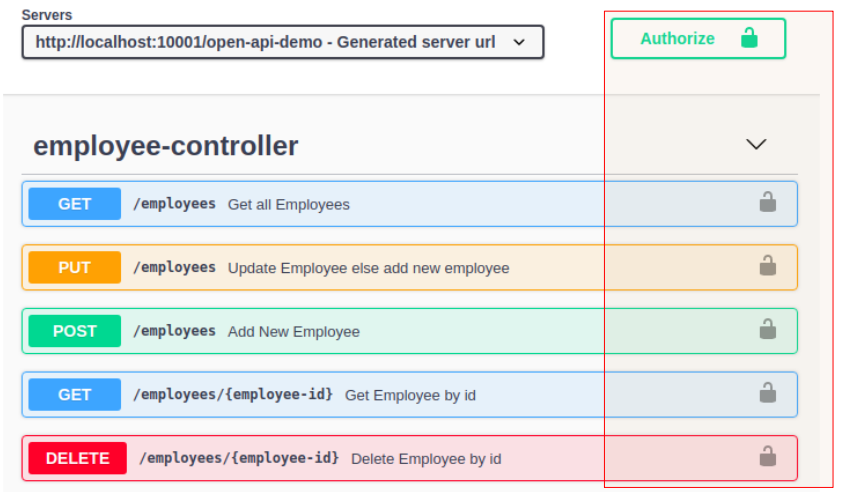Image resolution: width=843 pixels, height=492 pixels.
Task: Click the green unlocked padlock inside Authorize
Action: (x=748, y=38)
